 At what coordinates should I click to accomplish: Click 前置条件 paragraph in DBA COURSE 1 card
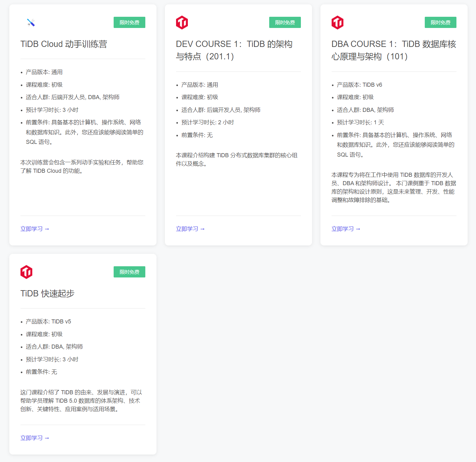point(396,145)
